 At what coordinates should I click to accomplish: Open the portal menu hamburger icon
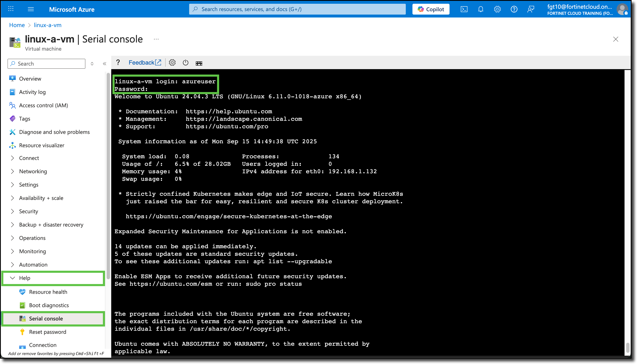31,9
